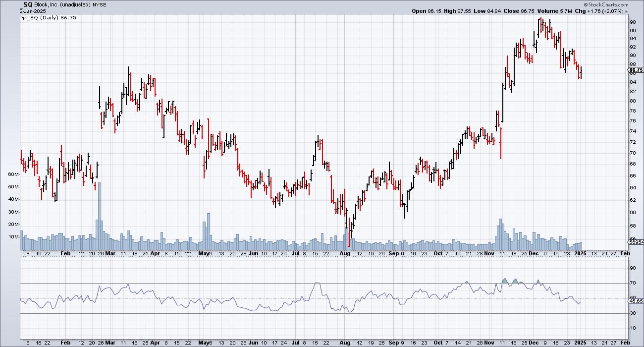
Task: Click the tallest volume bar in late February
Action: click(99, 216)
